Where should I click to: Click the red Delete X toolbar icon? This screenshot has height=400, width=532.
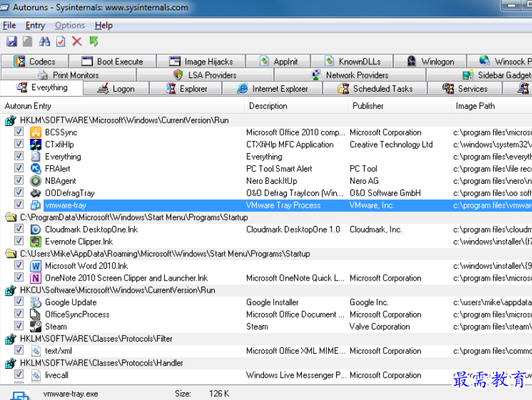click(77, 42)
